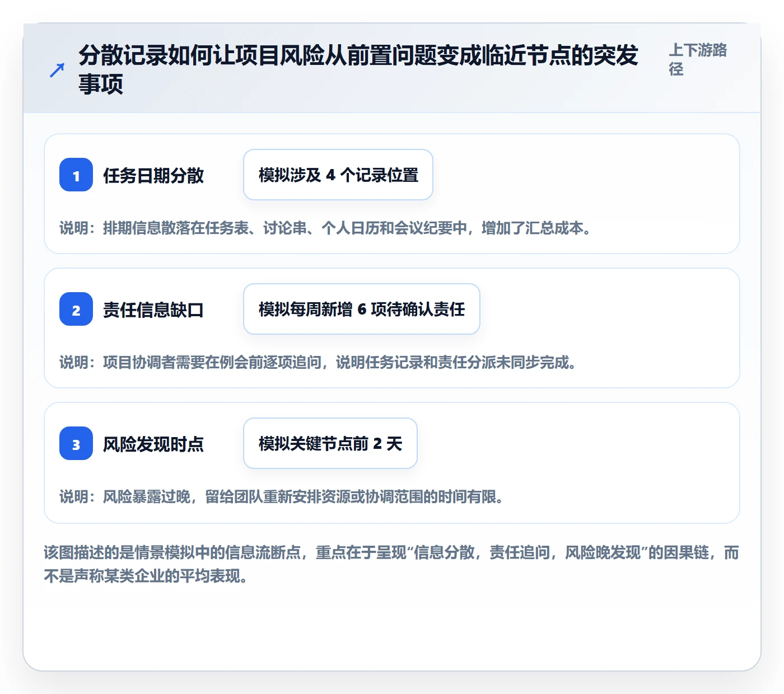Click the number 1 step badge
Screen dimensions: 784x694
coord(76,175)
